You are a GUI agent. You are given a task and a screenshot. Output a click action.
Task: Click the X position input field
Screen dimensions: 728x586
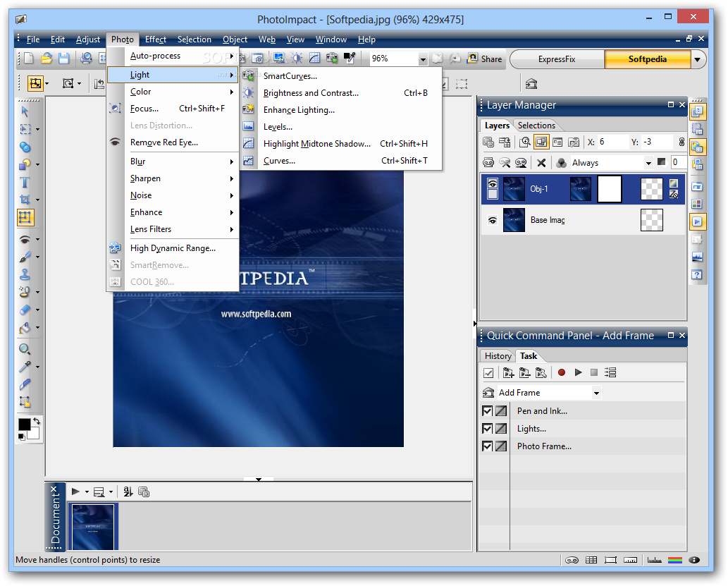click(612, 142)
